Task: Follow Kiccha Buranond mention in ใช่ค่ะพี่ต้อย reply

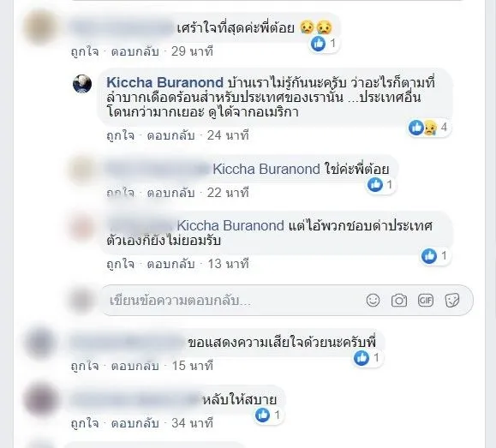Action: coord(266,169)
